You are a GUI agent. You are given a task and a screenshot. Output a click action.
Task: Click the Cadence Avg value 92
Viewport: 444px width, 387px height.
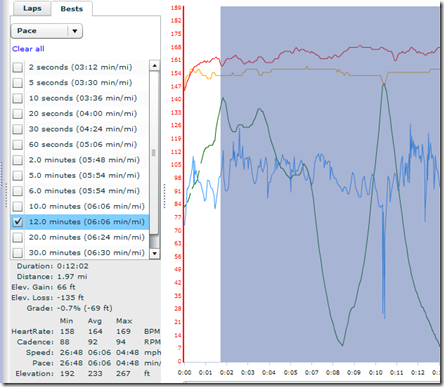[x=93, y=342]
